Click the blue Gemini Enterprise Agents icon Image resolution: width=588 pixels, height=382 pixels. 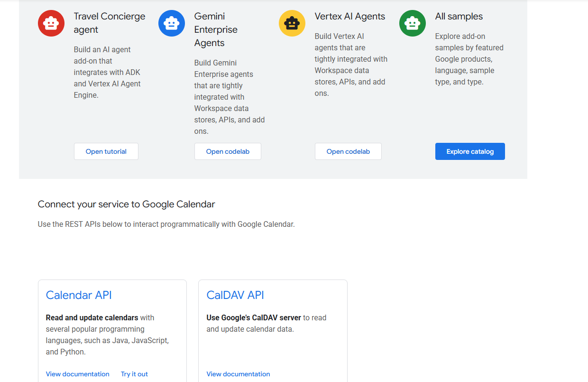172,23
